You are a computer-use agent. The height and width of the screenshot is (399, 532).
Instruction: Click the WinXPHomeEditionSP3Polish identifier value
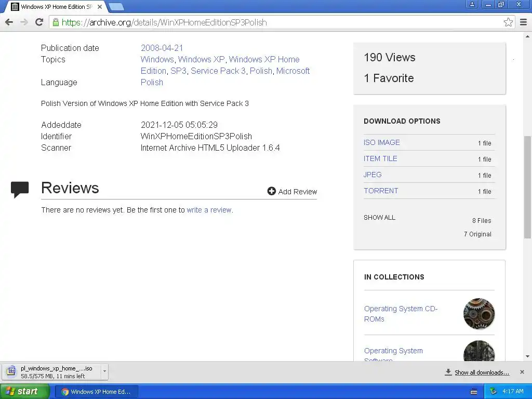pos(196,137)
